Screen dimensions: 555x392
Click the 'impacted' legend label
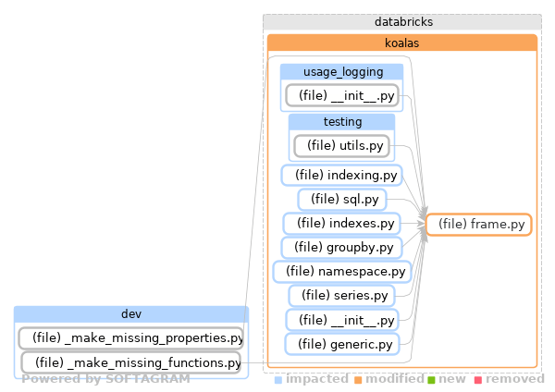pos(317,379)
